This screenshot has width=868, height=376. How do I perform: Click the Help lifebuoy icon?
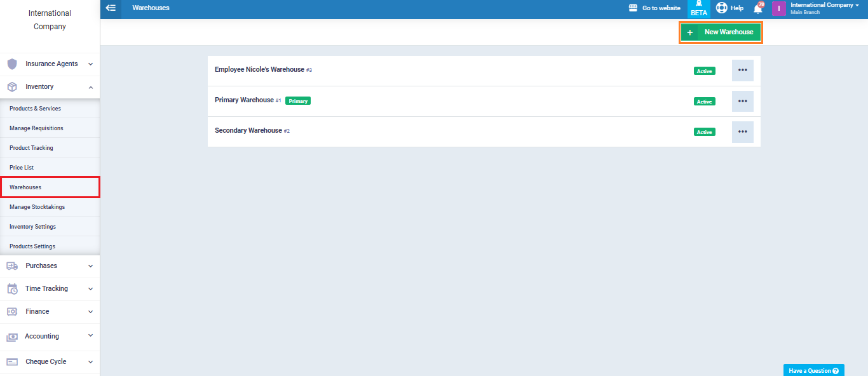[722, 8]
